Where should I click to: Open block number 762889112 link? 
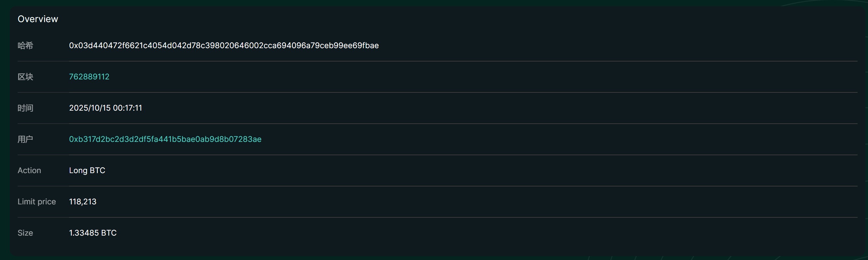point(89,77)
